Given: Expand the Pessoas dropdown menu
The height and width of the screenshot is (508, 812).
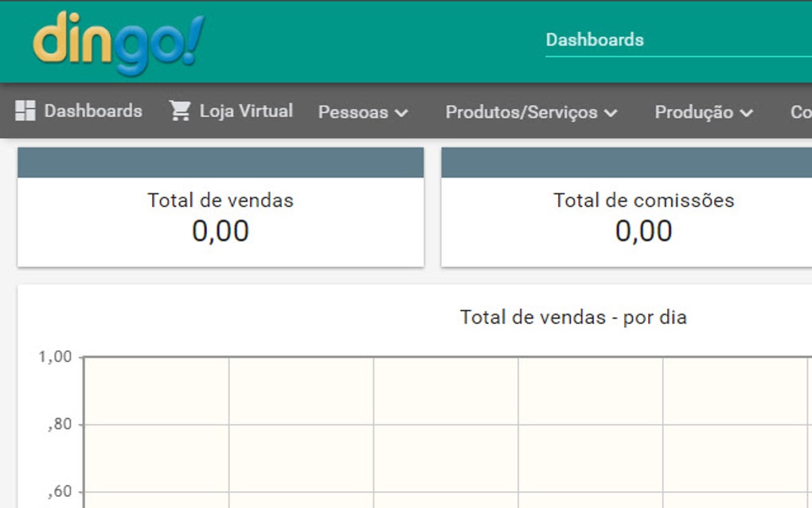Looking at the screenshot, I should coord(362,112).
